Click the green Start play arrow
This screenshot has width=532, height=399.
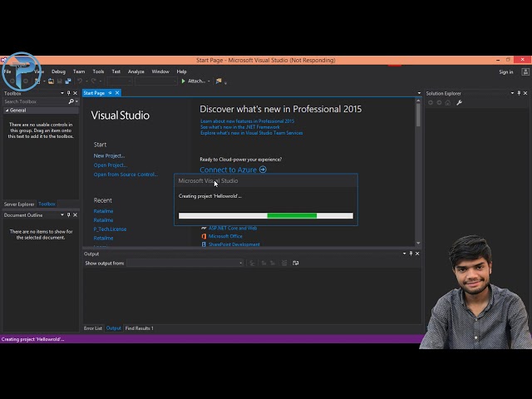pyautogui.click(x=183, y=81)
